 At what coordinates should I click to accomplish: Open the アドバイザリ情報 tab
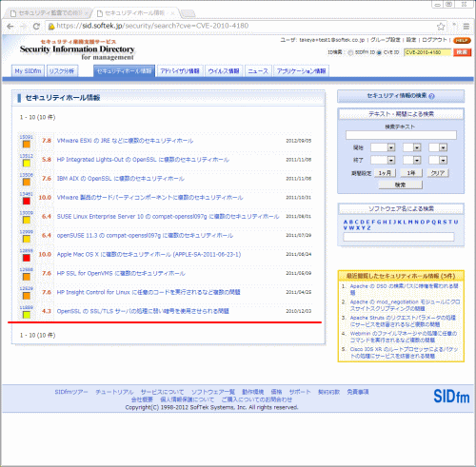(x=180, y=71)
